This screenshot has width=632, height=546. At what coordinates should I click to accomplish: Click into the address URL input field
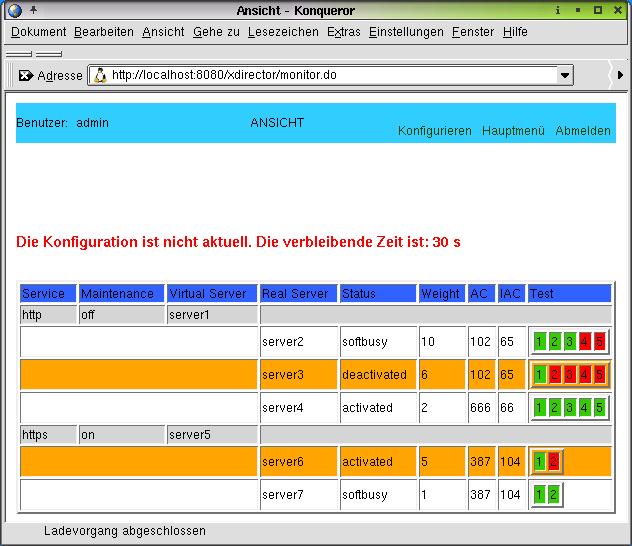pos(330,75)
